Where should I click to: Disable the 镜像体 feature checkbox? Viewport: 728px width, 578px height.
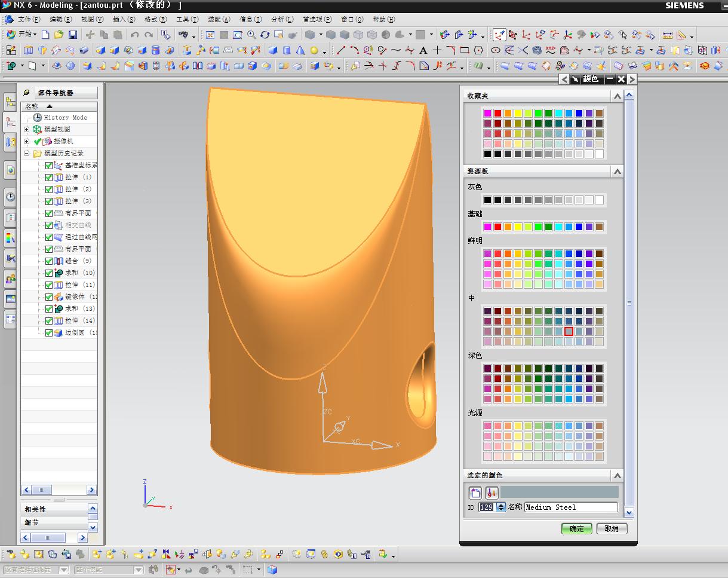49,296
